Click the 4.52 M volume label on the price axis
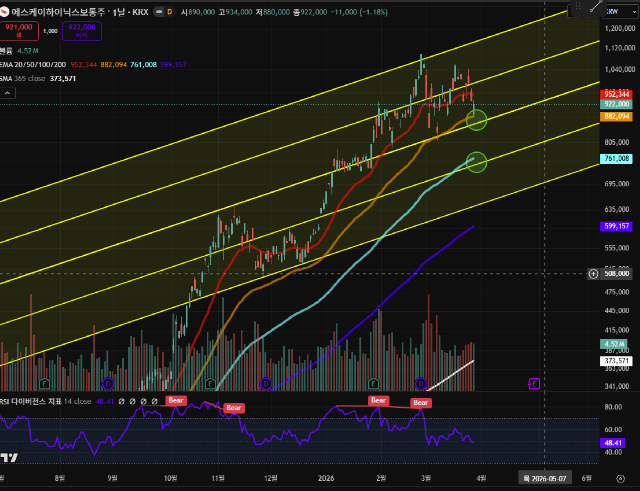This screenshot has width=640, height=491. (x=614, y=344)
